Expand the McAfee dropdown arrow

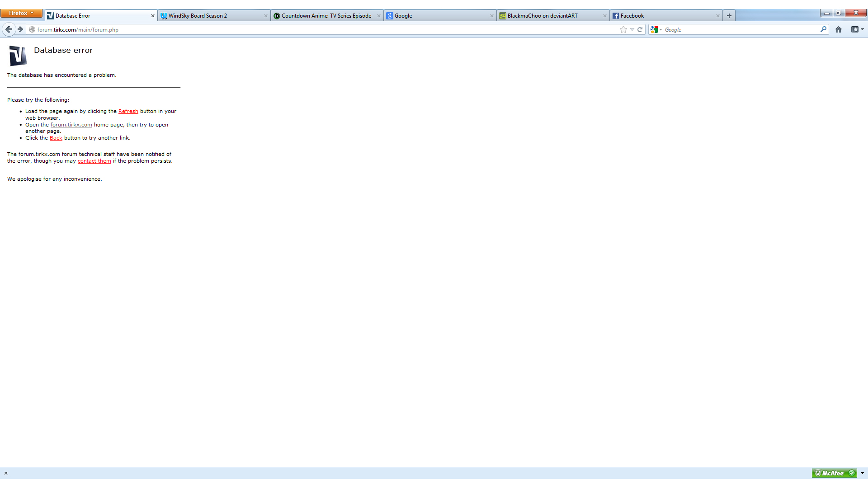(862, 473)
